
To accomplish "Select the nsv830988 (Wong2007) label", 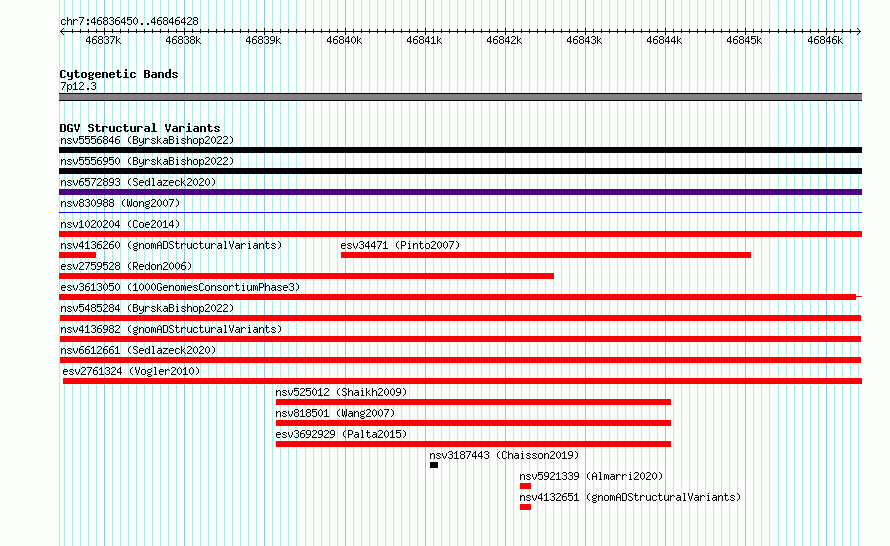I will pyautogui.click(x=120, y=203).
